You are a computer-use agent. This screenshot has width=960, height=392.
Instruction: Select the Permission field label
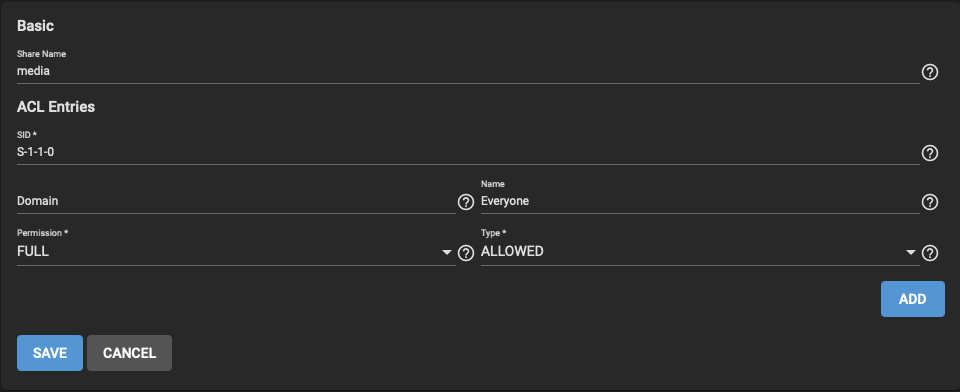[x=42, y=233]
